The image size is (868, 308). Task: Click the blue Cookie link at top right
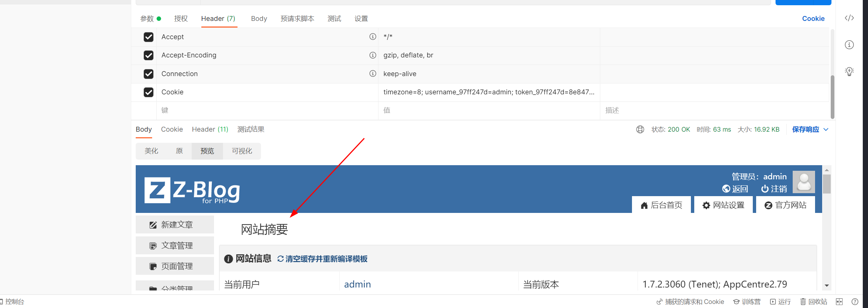(813, 19)
